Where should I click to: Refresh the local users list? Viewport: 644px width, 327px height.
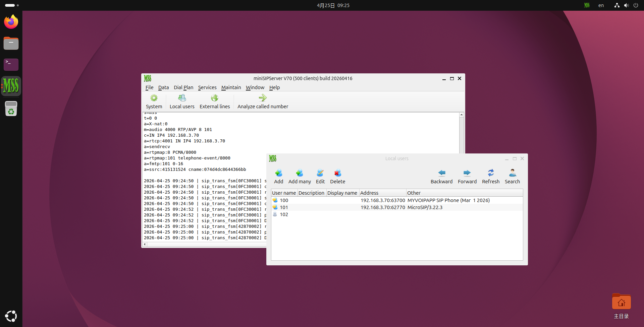[x=491, y=176]
